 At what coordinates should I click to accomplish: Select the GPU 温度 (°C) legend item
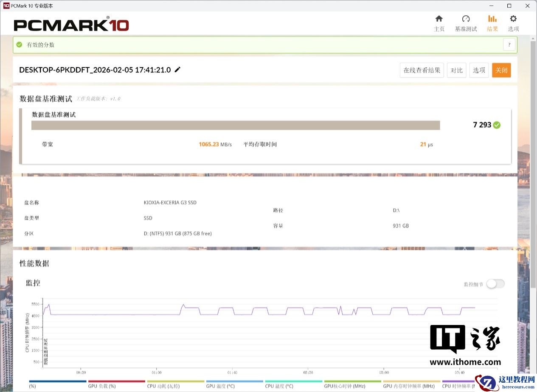click(234, 384)
